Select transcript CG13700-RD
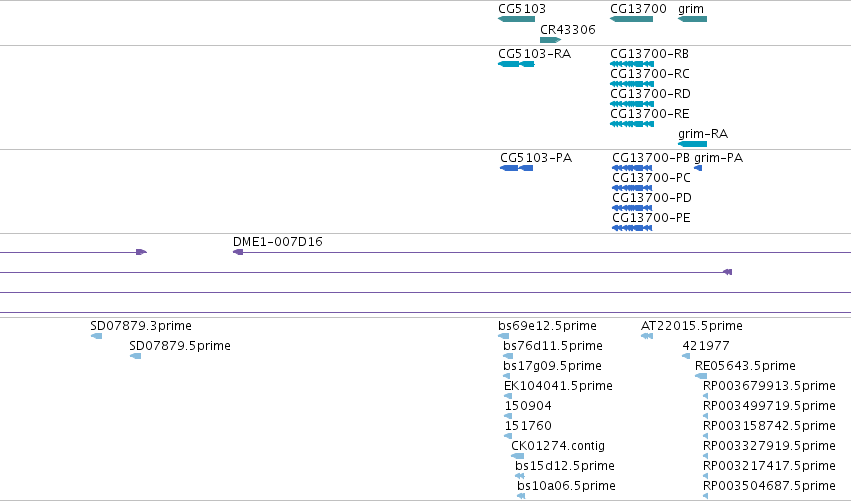Viewport: 851px width, 501px height. (632, 104)
